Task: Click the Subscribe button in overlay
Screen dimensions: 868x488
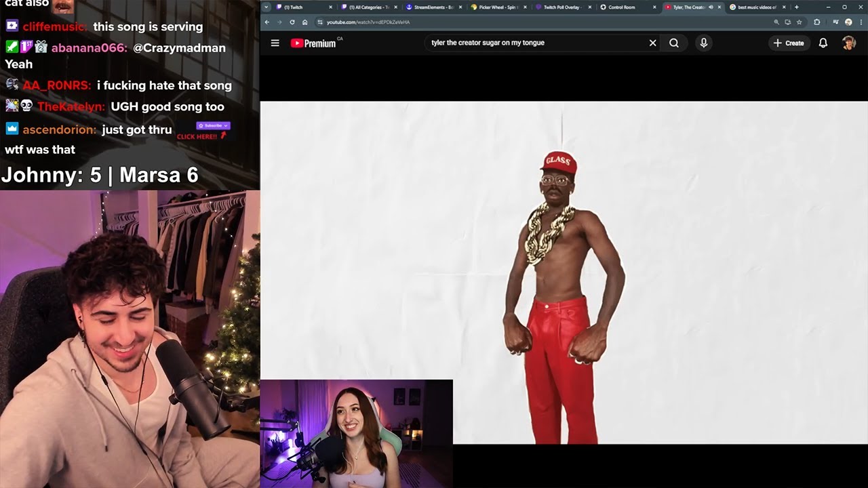Action: click(213, 125)
